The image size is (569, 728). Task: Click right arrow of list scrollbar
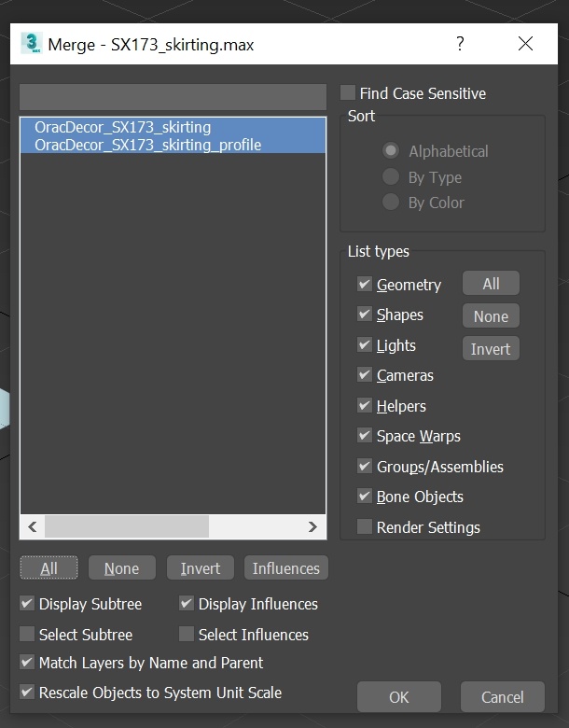click(x=312, y=526)
